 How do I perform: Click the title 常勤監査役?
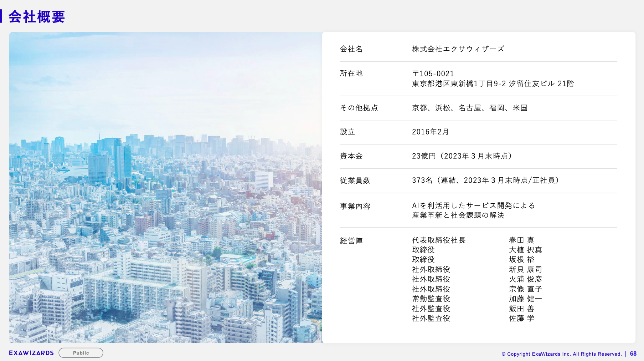point(431,299)
